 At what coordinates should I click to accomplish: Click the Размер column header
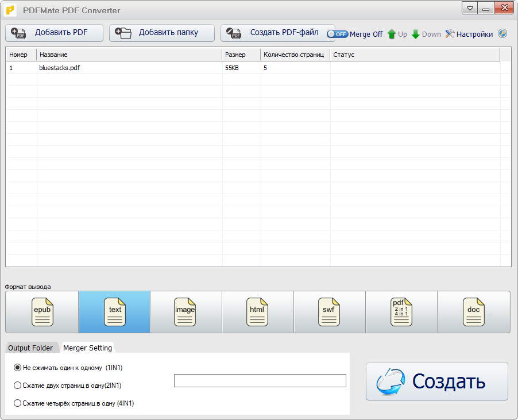point(242,55)
